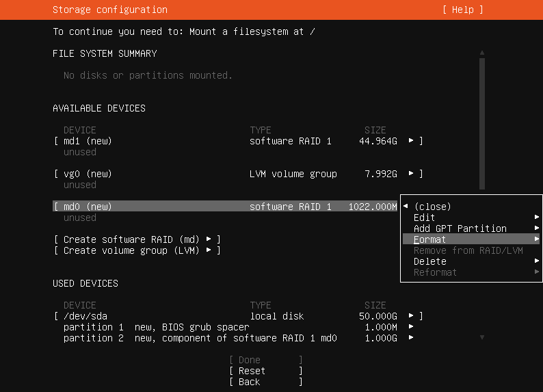543x392 pixels.
Task: Select partition 2 component of md0 row
Action: point(239,338)
